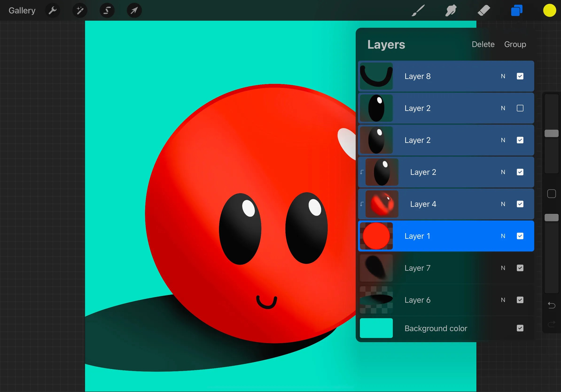Open the Selection tool
561x392 pixels.
tap(107, 10)
